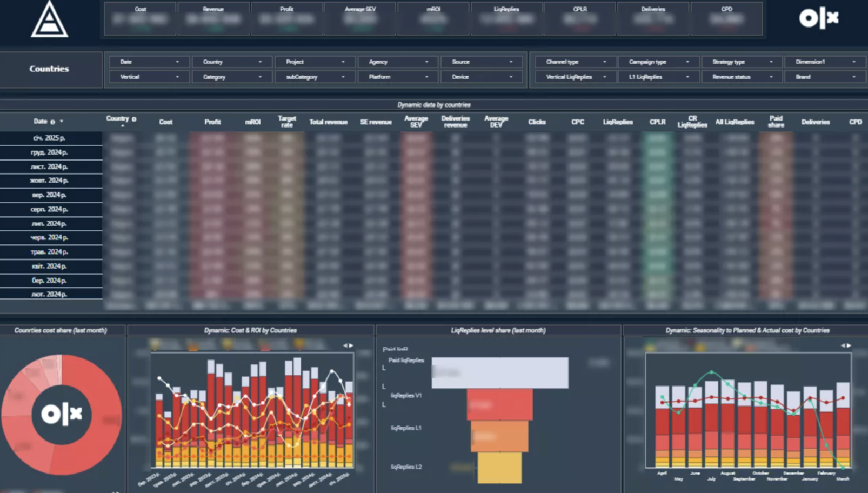Click the triangle pyramid logo in header
The width and height of the screenshot is (868, 493).
(x=49, y=19)
